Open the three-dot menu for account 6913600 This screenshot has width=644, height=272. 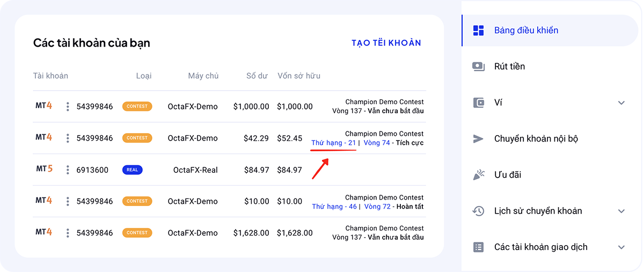(x=68, y=170)
